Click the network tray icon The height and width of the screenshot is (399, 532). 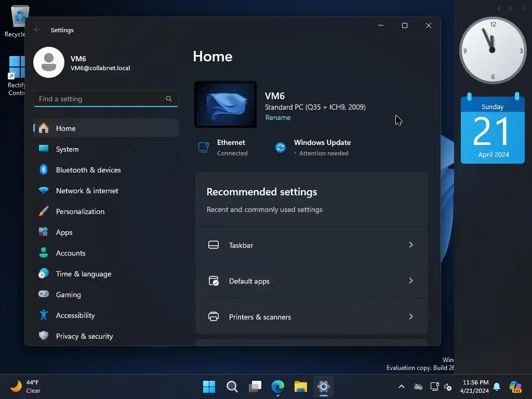point(435,387)
